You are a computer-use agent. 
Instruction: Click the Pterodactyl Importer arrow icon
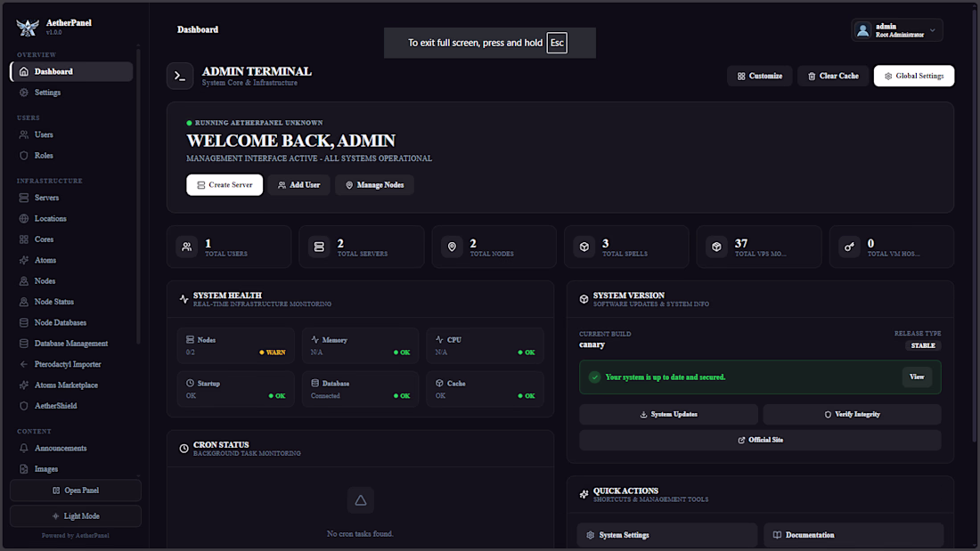pos(24,364)
